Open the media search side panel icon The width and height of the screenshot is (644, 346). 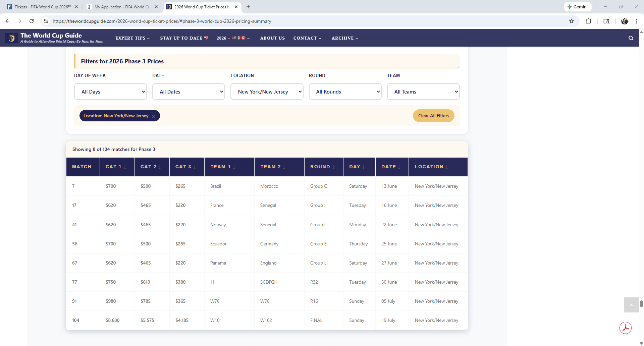click(x=606, y=21)
